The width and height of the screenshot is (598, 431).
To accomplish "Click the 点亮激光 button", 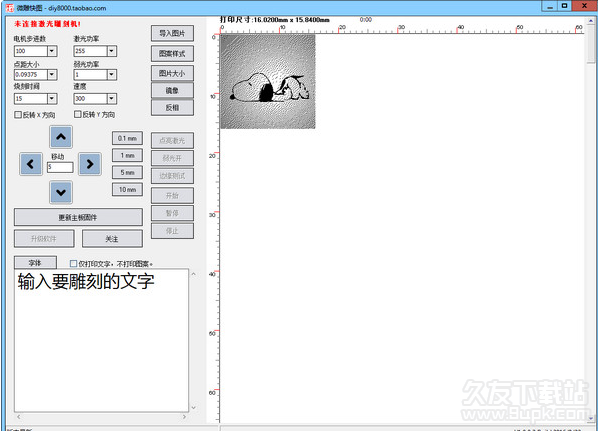I will click(x=172, y=141).
